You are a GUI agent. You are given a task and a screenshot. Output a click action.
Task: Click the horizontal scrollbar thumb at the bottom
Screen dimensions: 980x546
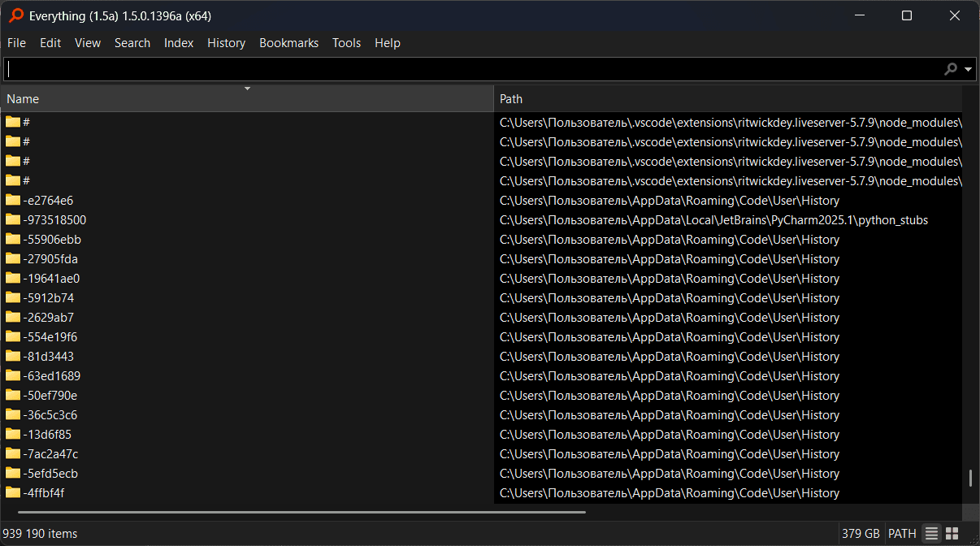pos(301,512)
